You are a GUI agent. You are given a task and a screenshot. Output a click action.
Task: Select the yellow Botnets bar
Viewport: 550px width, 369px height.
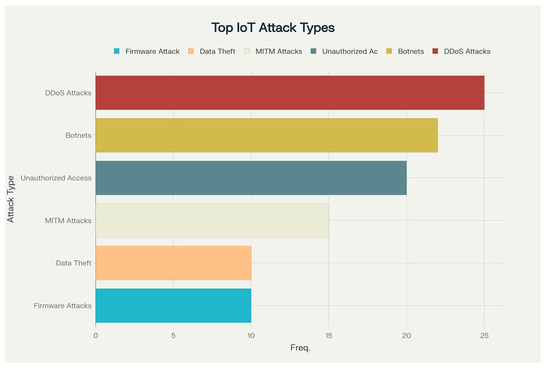267,135
